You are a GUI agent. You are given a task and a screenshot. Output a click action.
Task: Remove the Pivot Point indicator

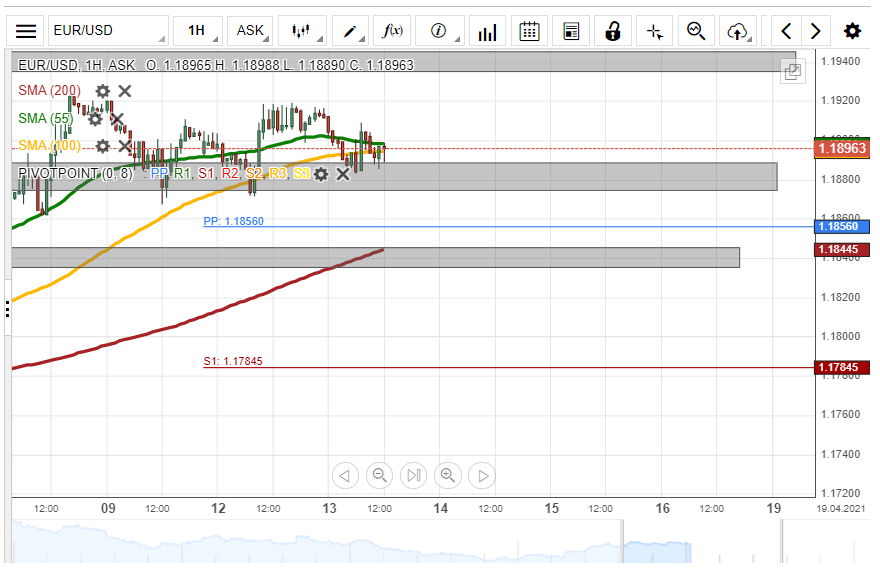[x=342, y=174]
